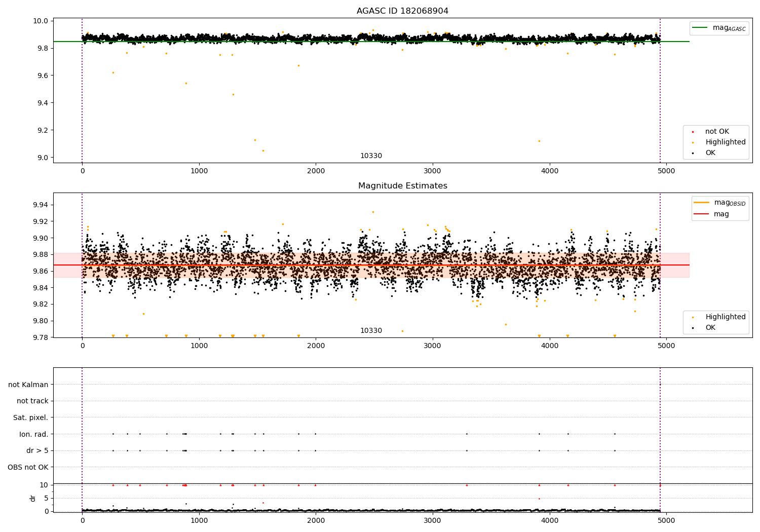Viewport: 760px width, 532px height.
Task: Click the 9.4 tick on the top plot
Action: (x=43, y=103)
